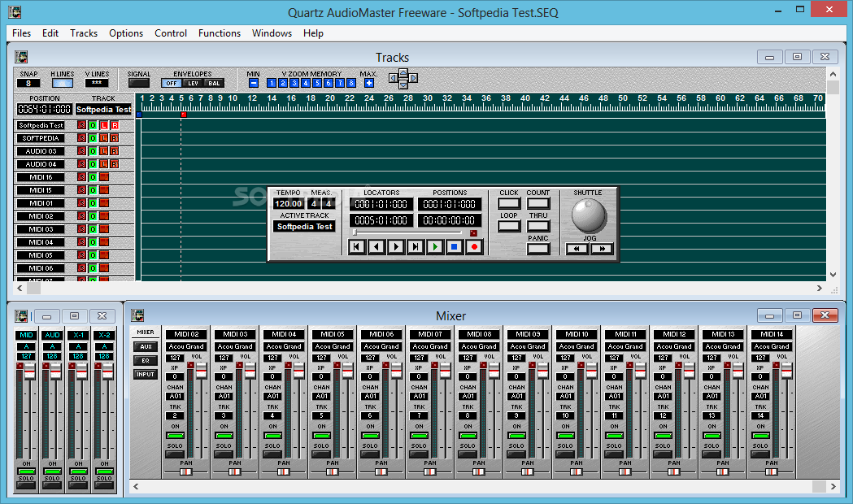
Task: Enable the COUNT button in the transport
Action: pos(538,203)
